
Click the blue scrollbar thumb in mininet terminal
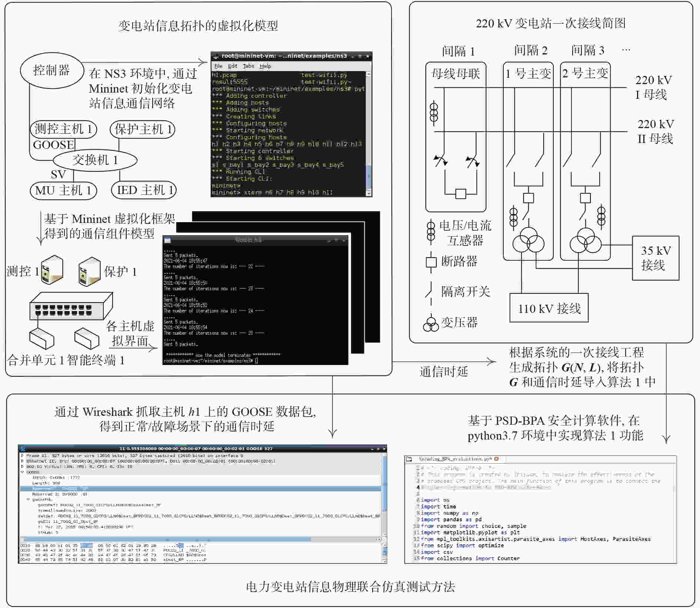click(369, 176)
